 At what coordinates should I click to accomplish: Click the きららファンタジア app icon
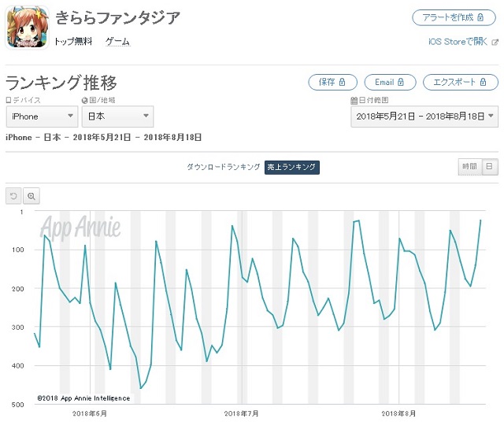pos(28,28)
